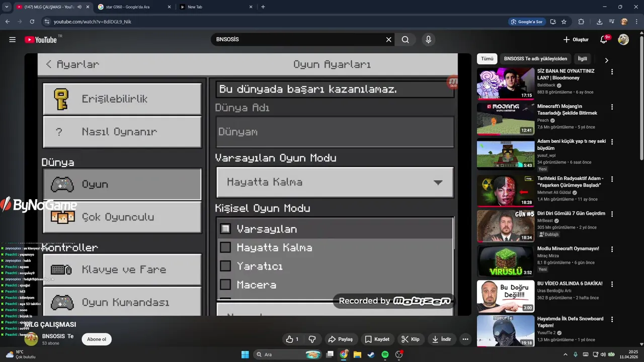Focus the YouTube search box
This screenshot has height=362, width=644.
point(299,40)
